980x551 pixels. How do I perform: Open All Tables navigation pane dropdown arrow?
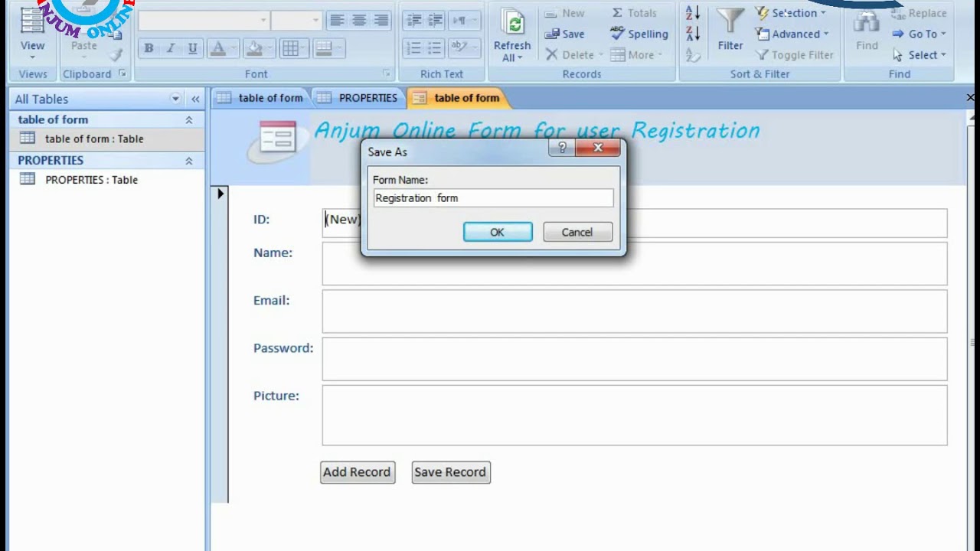(175, 99)
